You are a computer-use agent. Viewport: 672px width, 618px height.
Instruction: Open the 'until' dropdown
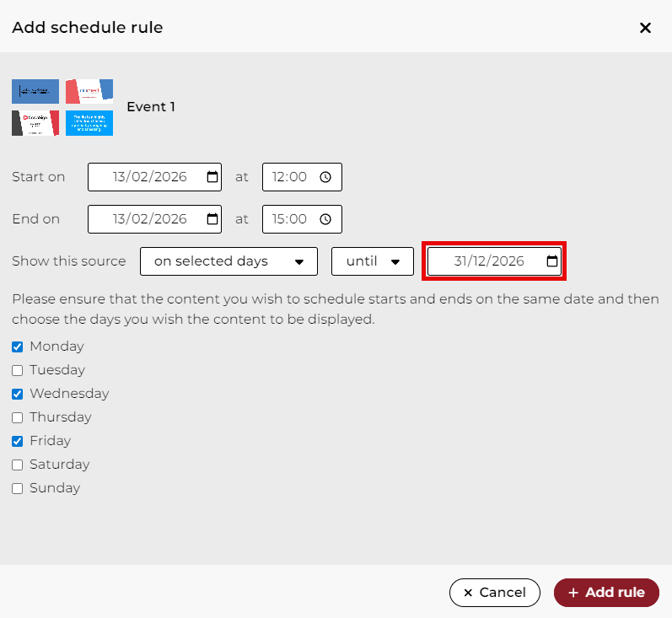tap(373, 261)
